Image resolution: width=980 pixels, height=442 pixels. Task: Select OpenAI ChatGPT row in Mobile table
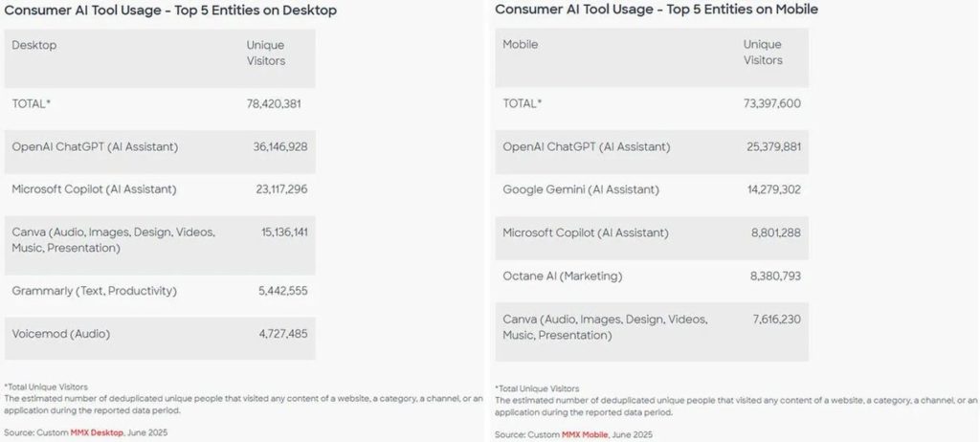[x=587, y=146]
